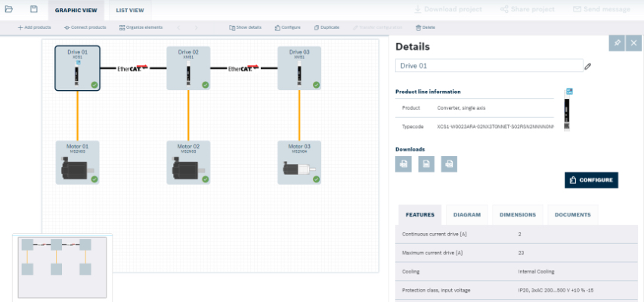The image size is (644, 302).
Task: Pin the Details panel
Action: point(617,43)
